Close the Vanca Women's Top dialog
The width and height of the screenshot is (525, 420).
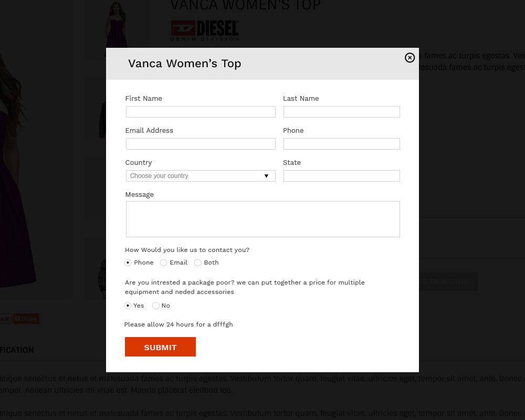(x=409, y=58)
